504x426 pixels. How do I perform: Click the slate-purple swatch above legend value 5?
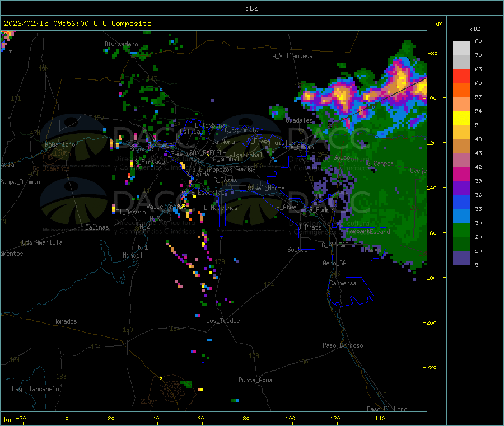(x=461, y=258)
